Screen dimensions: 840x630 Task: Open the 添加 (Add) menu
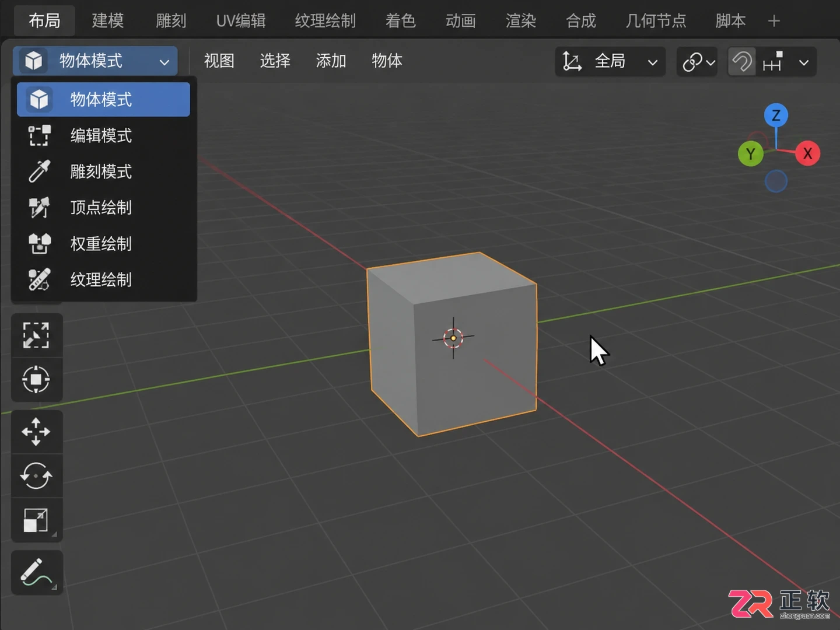tap(331, 61)
